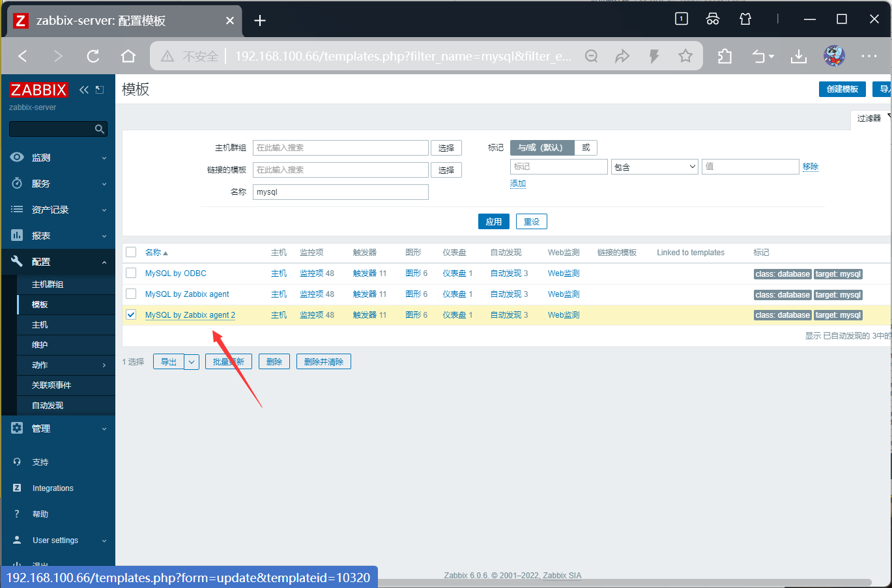Click the browser back arrow

coord(23,56)
